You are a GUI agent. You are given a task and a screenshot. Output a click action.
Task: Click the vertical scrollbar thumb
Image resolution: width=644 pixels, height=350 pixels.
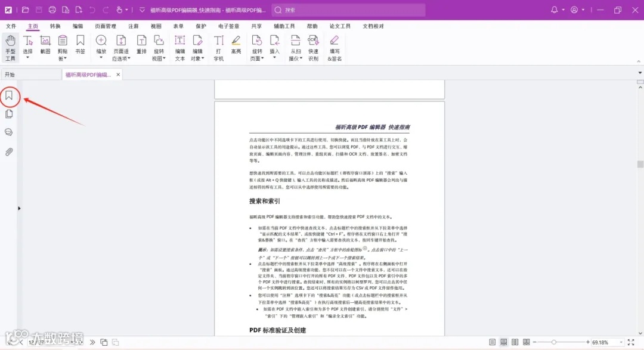640,165
